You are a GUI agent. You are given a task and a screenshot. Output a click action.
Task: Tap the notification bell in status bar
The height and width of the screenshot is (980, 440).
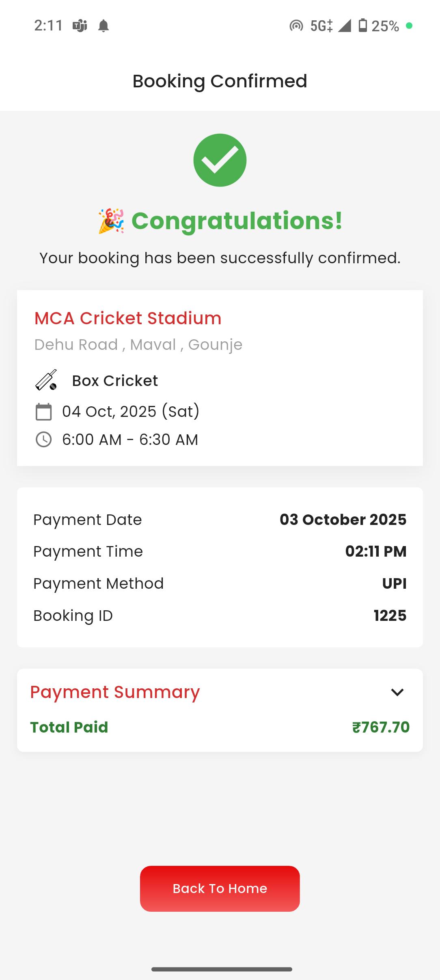[104, 26]
